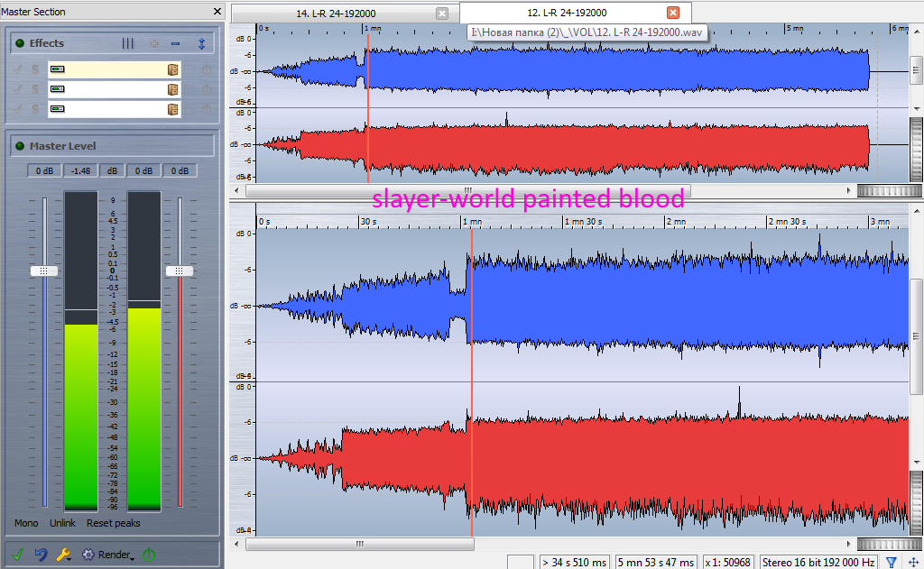The height and width of the screenshot is (569, 924).
Task: Switch to the 14. L-R 24-192000 tab
Action: 336,14
